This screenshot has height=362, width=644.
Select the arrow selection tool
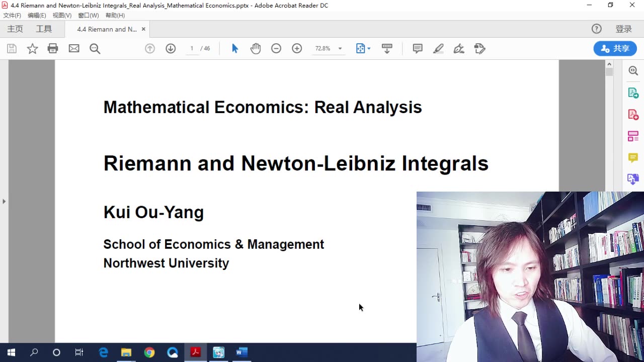pos(235,49)
